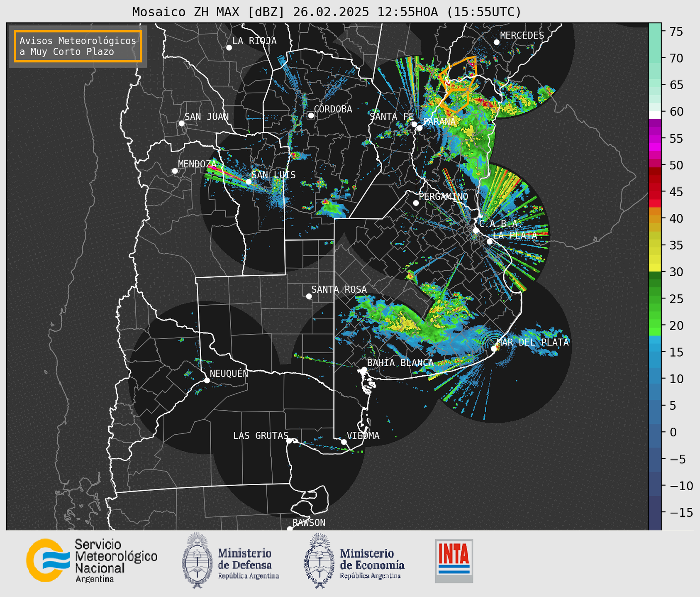Click the red 45 dBZ band on the colorbar
Viewport: 700px width, 597px height.
pos(655,192)
